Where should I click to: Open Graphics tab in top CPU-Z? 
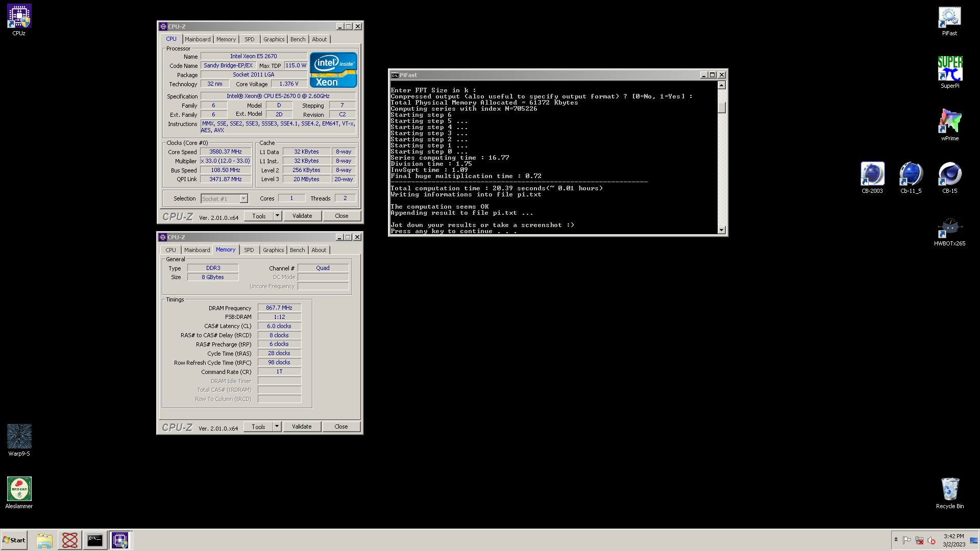(x=274, y=39)
